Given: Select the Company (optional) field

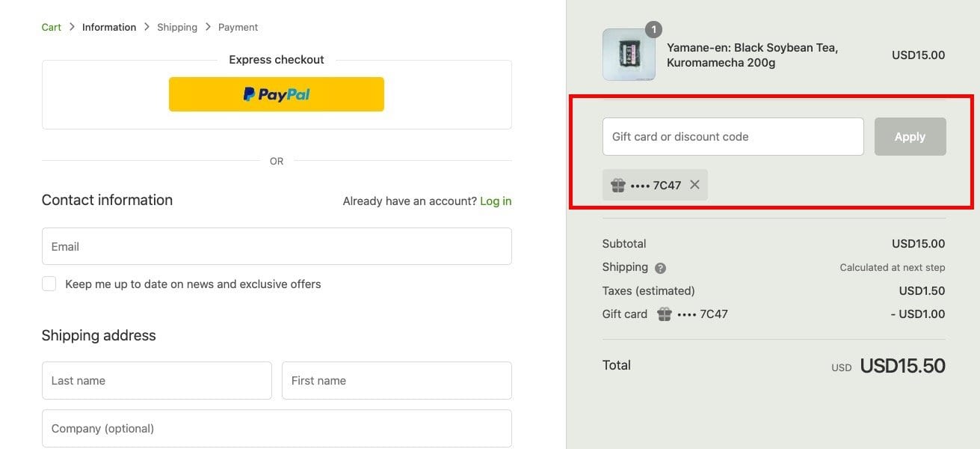Looking at the screenshot, I should coord(277,428).
